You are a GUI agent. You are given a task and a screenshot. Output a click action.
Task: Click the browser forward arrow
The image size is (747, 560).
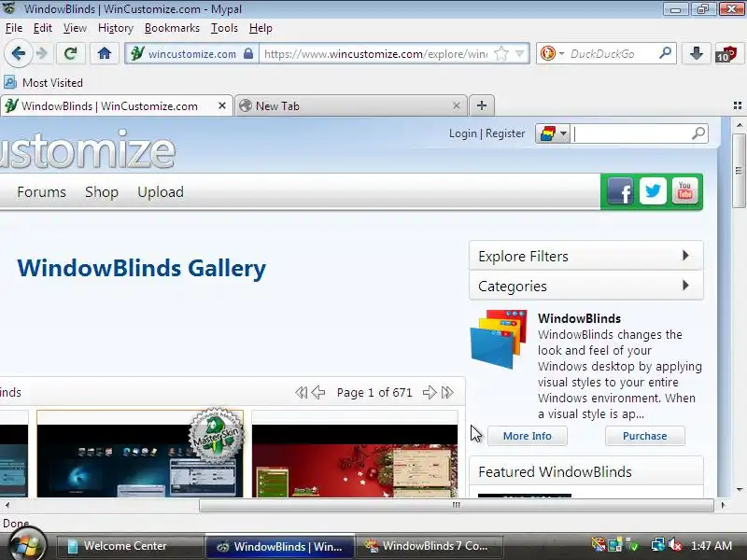point(42,53)
